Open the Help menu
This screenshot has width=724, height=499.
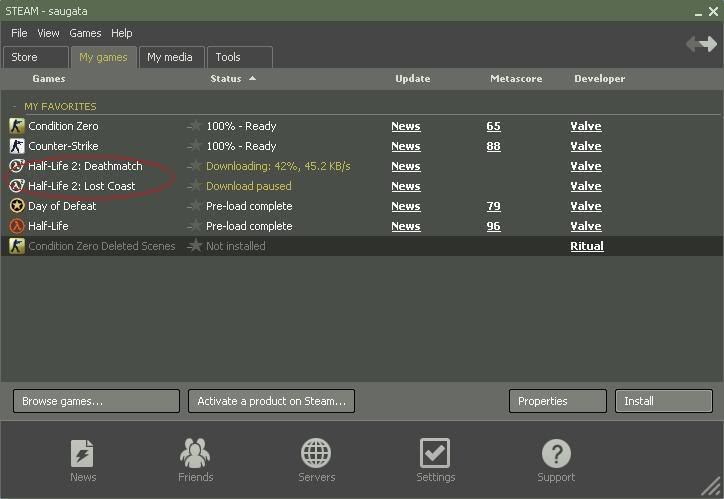coord(121,33)
